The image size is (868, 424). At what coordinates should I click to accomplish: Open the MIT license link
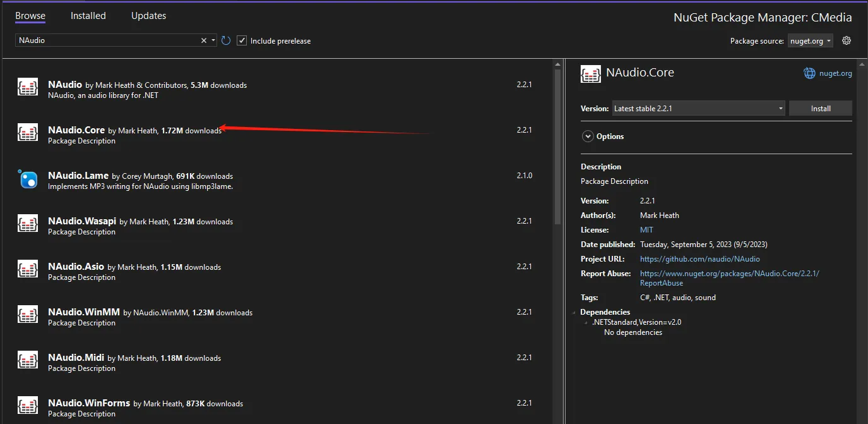pyautogui.click(x=646, y=230)
